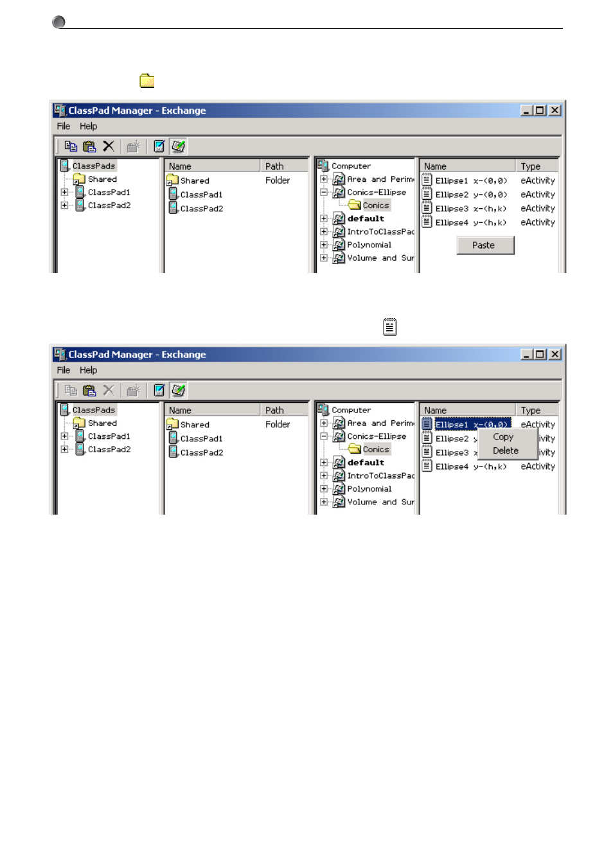The image size is (613, 868).
Task: Click the Shared folder icon in upper list pane
Action: coord(172,180)
